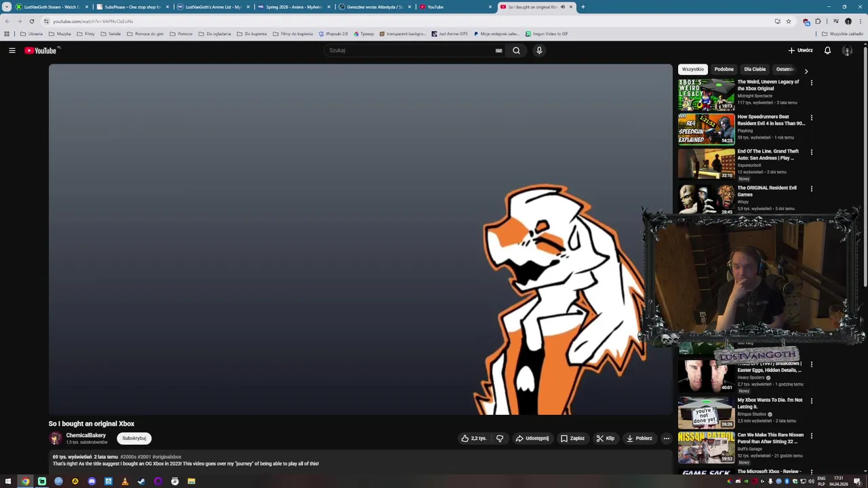Show more filter chips with right arrow
This screenshot has width=868, height=488.
pos(806,70)
